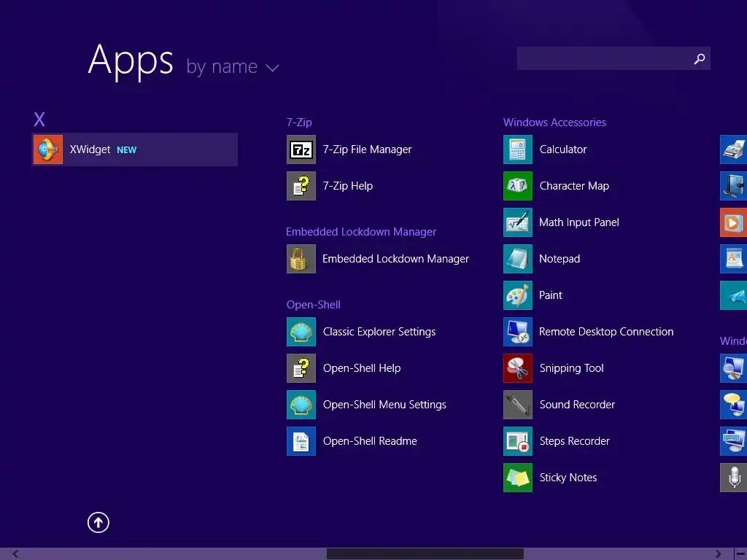Open Remote Desktop Connection
The image size is (747, 560).
(x=589, y=332)
